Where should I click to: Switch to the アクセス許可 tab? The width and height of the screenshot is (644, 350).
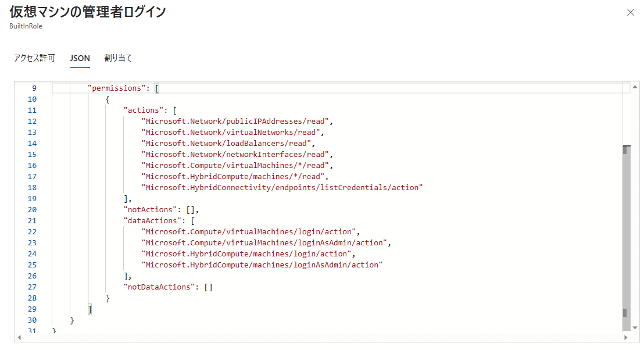tap(34, 58)
